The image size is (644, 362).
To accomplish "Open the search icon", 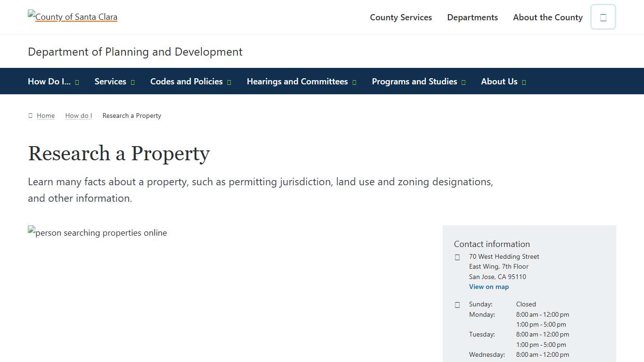I will tap(603, 16).
